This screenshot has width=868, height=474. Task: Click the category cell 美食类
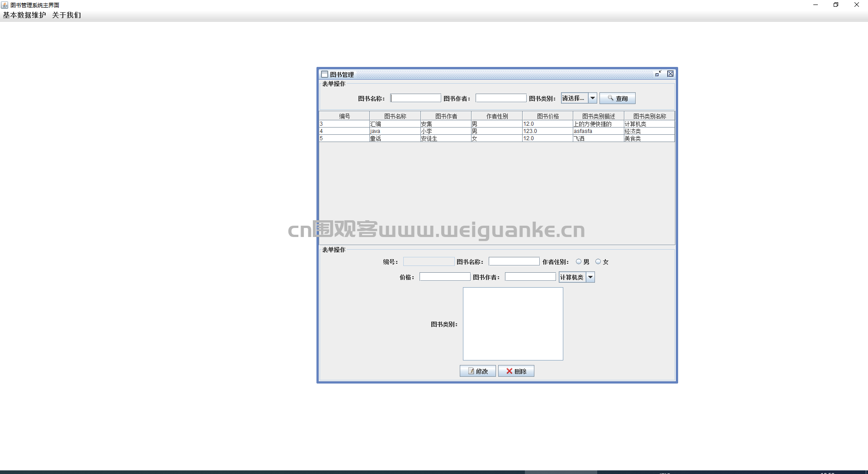click(x=650, y=138)
